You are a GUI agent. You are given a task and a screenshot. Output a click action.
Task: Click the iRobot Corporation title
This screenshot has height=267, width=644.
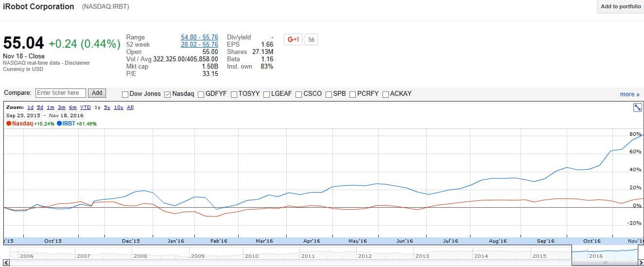click(x=39, y=7)
